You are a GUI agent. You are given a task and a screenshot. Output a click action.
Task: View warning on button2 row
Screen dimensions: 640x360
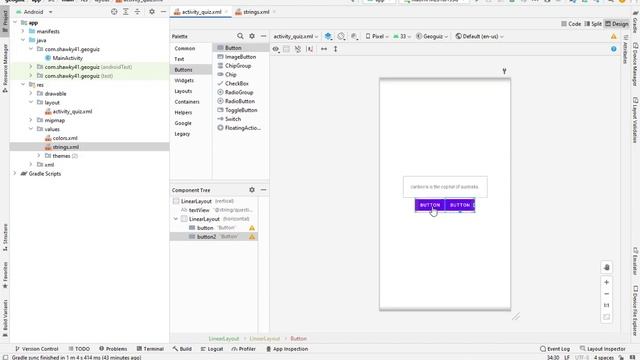[x=252, y=237]
